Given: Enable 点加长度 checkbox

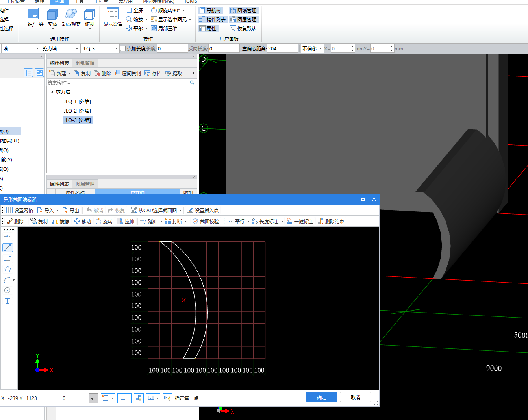Looking at the screenshot, I should pyautogui.click(x=123, y=48).
